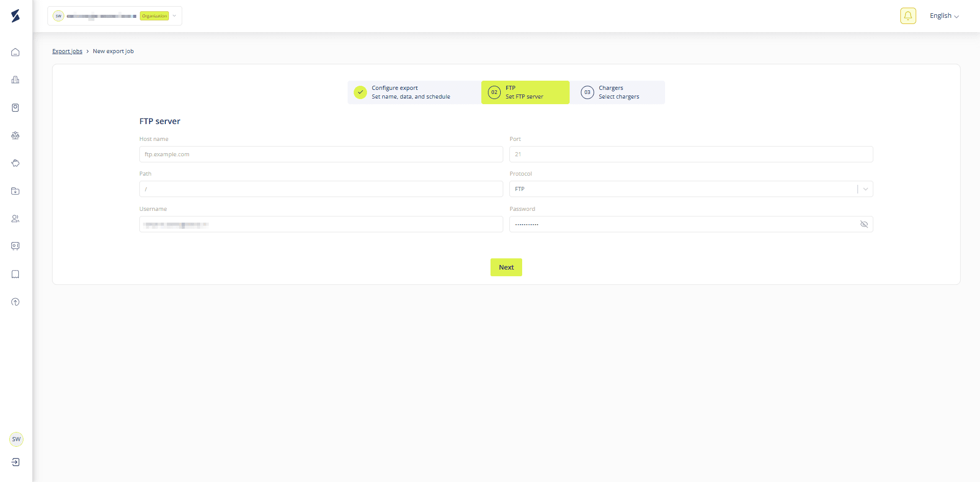
Task: Open the Protocol FTP dropdown
Action: point(691,189)
